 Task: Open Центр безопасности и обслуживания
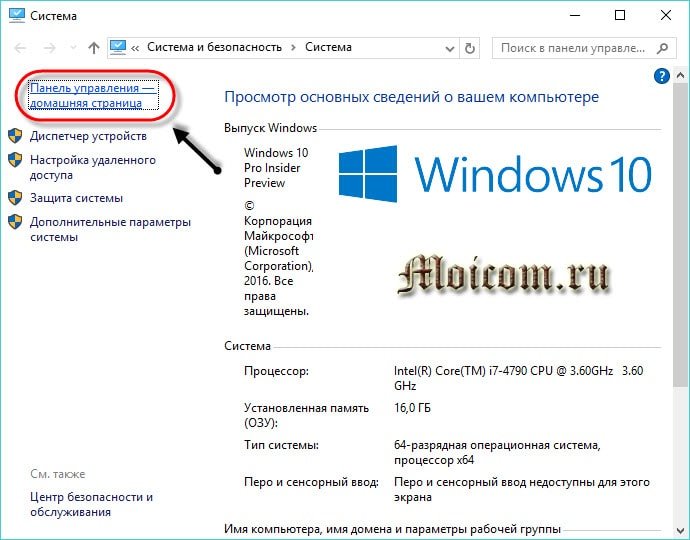[91, 504]
